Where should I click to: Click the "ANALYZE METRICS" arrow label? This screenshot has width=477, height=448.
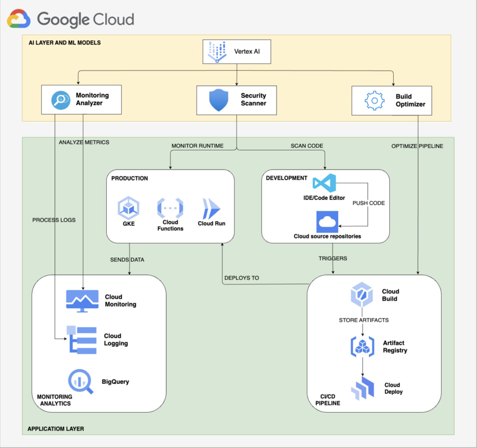[84, 142]
